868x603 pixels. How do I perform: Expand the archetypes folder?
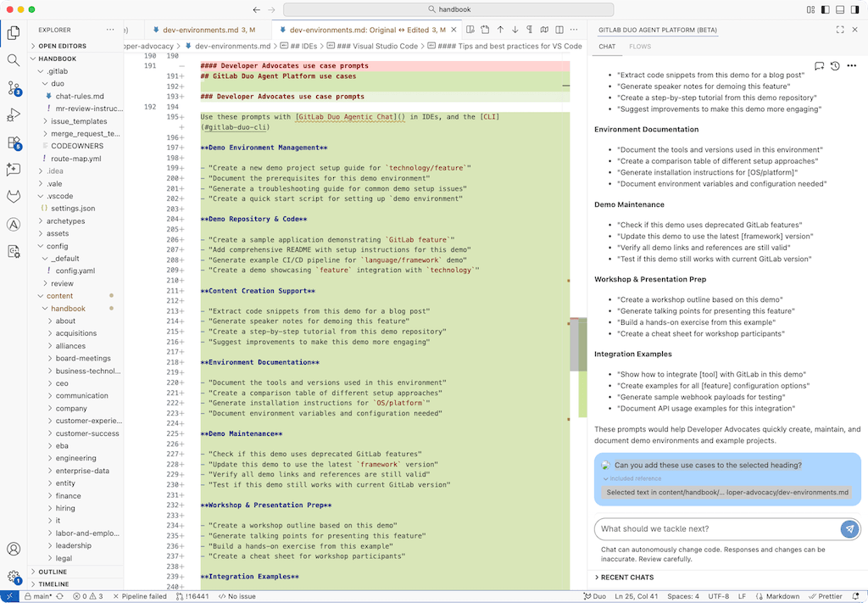(x=75, y=221)
